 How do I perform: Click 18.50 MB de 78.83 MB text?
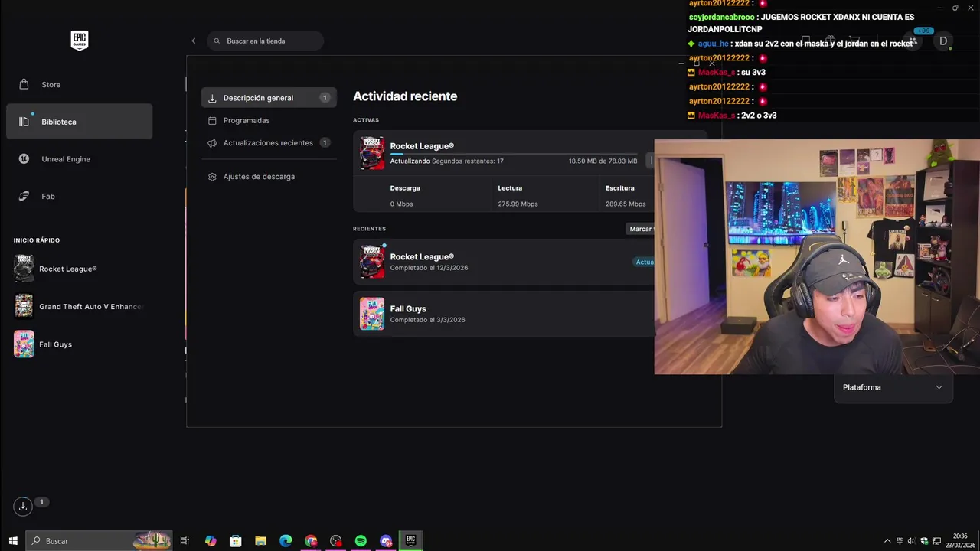[x=603, y=161]
